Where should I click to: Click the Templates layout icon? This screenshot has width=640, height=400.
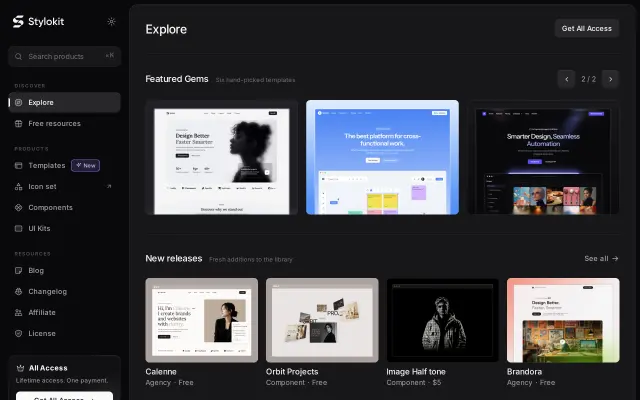coord(18,165)
